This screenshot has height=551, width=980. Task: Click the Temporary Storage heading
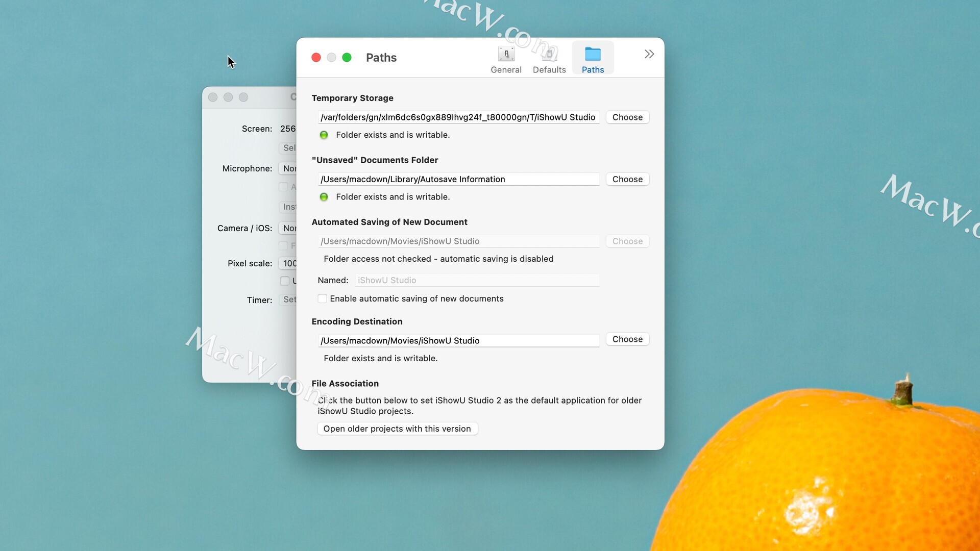pyautogui.click(x=352, y=98)
